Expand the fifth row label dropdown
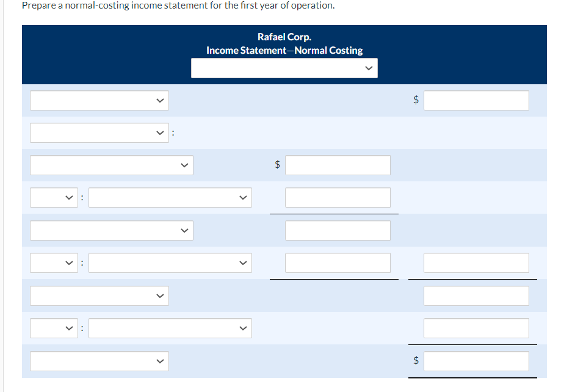The image size is (564, 392). click(112, 230)
